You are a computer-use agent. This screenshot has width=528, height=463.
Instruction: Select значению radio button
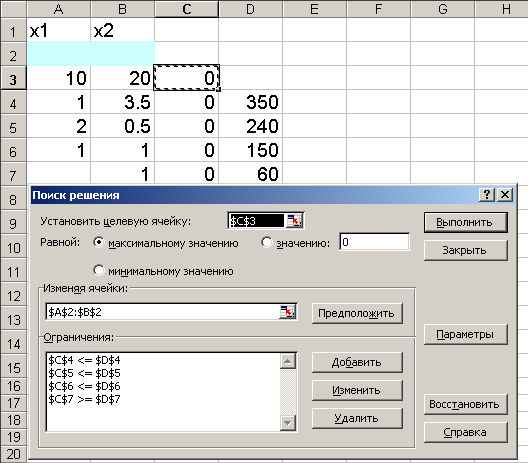tap(267, 242)
